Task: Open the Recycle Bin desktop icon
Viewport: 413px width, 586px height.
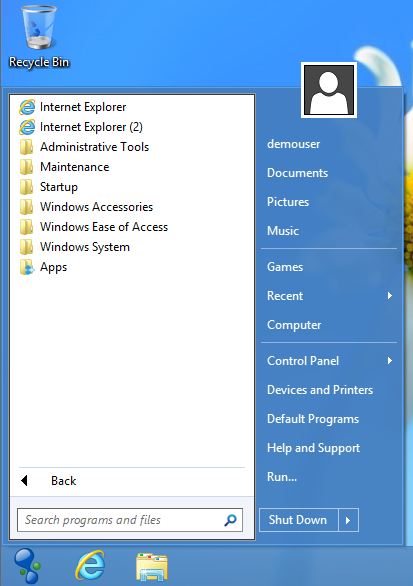Action: [x=38, y=37]
